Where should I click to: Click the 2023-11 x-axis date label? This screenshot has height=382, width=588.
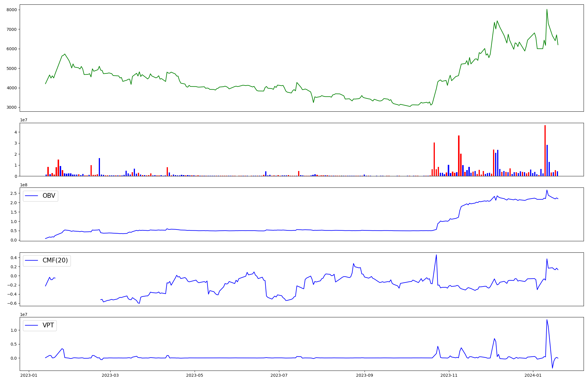tap(449, 375)
